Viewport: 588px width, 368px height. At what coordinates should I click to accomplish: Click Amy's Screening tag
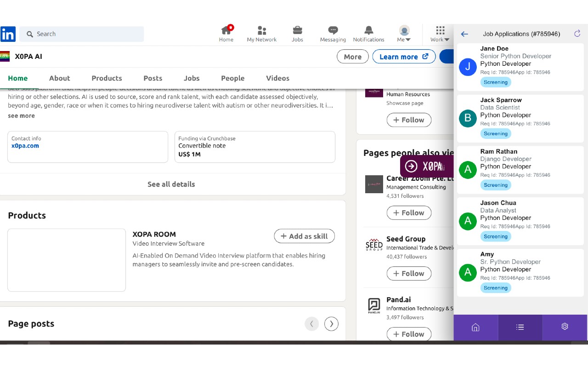496,288
